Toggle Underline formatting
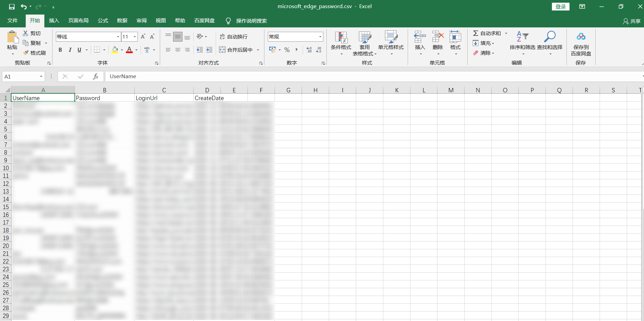644x321 pixels. click(x=79, y=50)
